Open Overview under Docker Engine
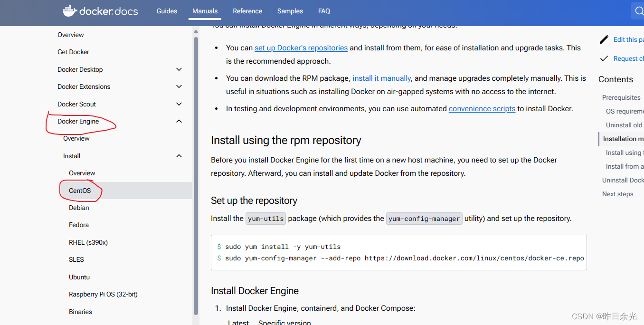The image size is (644, 325). point(76,138)
